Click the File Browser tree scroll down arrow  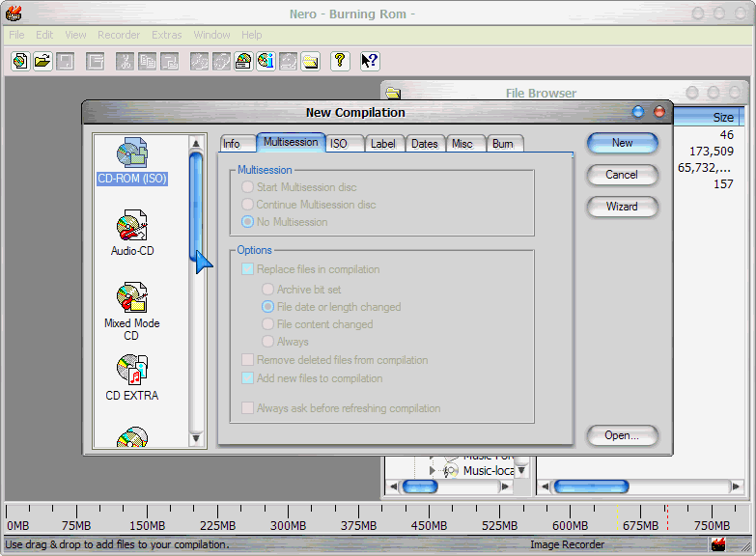[521, 470]
